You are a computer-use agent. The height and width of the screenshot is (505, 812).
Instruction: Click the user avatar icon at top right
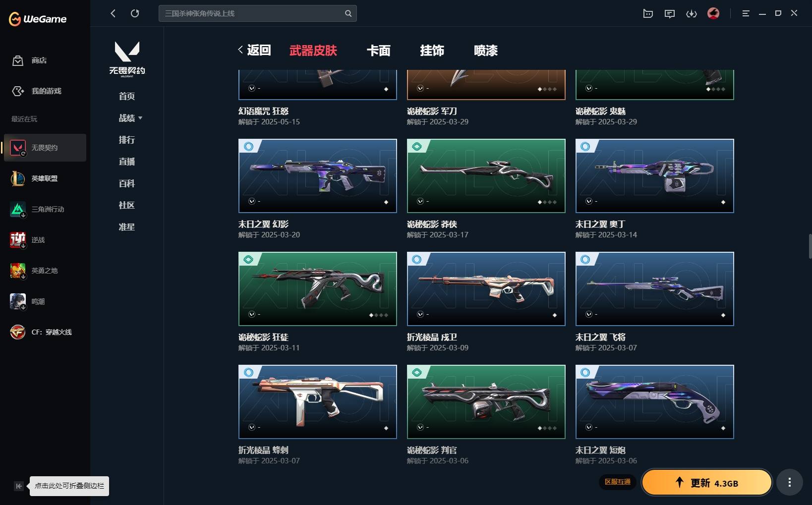(x=713, y=13)
